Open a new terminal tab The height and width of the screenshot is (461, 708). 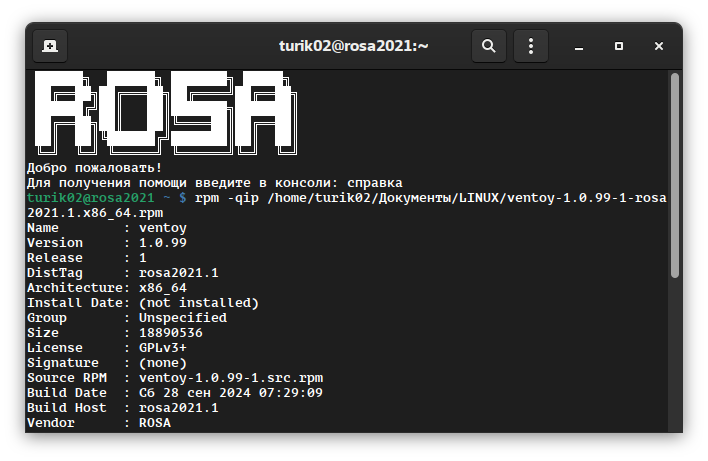click(x=49, y=46)
